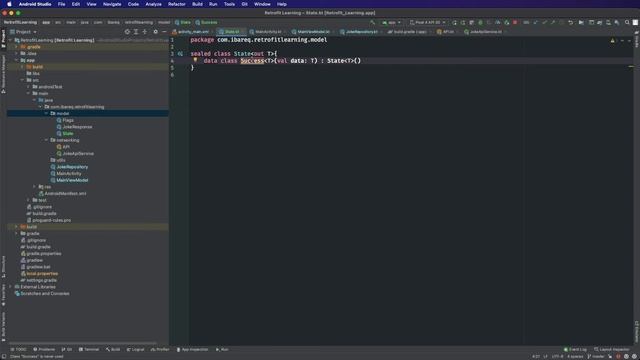Collapse the app module folder

[x=16, y=60]
